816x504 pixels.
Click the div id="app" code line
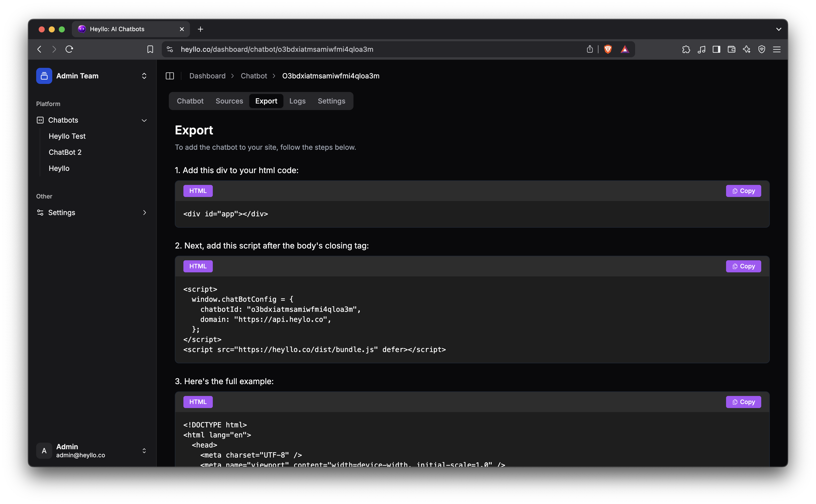pos(226,214)
